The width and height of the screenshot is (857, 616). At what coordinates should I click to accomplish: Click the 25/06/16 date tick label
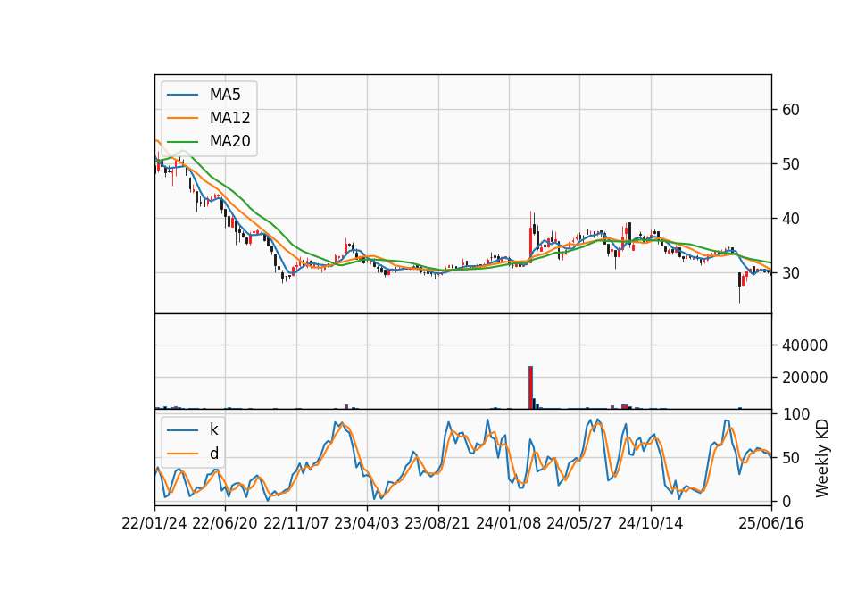click(x=771, y=523)
